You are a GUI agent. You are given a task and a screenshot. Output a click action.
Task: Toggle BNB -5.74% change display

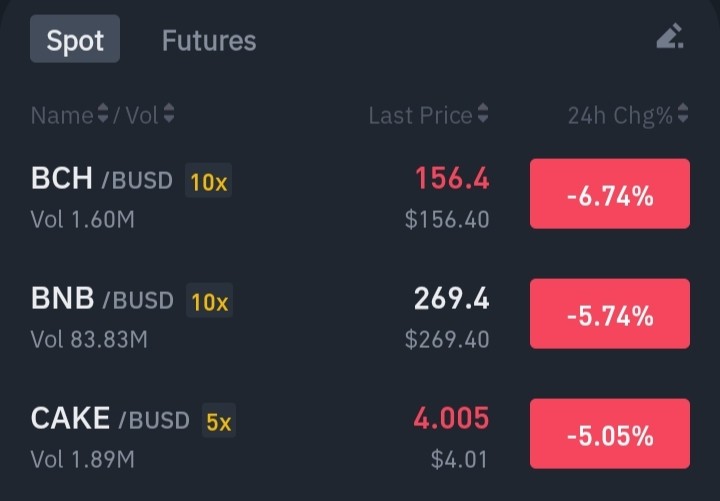[610, 314]
